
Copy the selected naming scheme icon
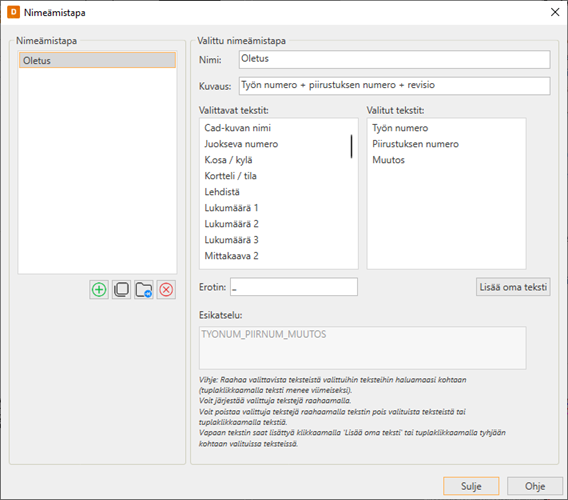(121, 289)
